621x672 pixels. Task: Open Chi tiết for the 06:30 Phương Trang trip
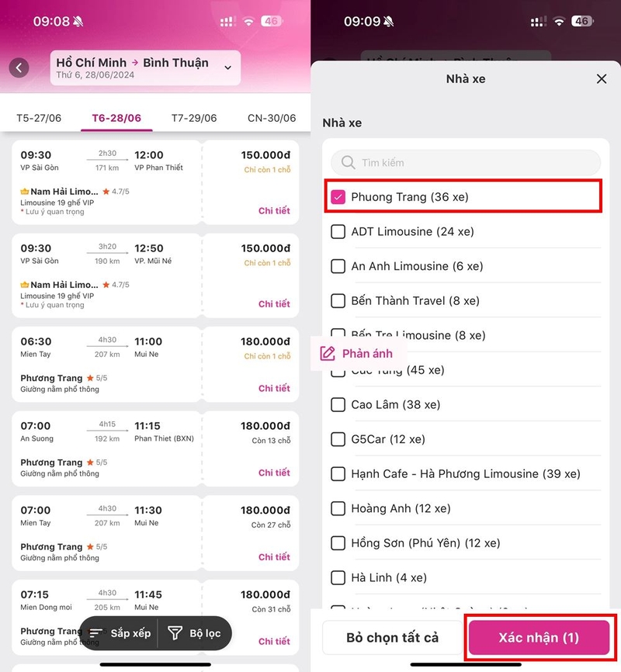(x=274, y=388)
